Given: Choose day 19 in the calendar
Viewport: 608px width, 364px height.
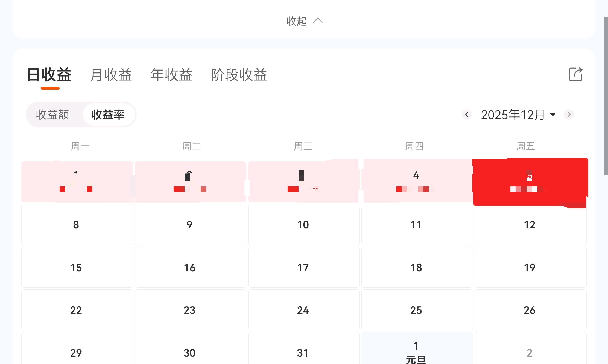Looking at the screenshot, I should 530,268.
